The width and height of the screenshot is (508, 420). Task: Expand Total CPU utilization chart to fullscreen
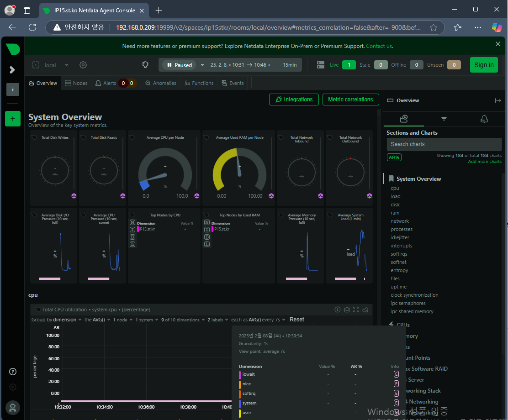tap(356, 310)
